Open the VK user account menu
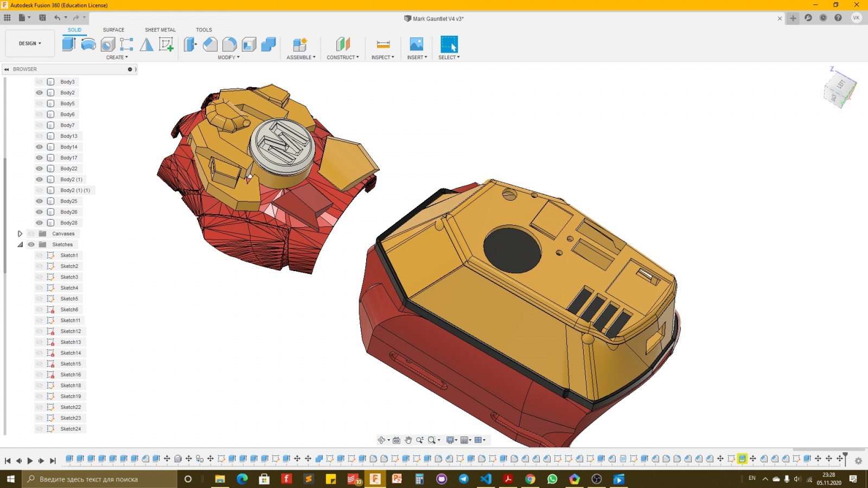This screenshot has width=868, height=488. [x=856, y=18]
